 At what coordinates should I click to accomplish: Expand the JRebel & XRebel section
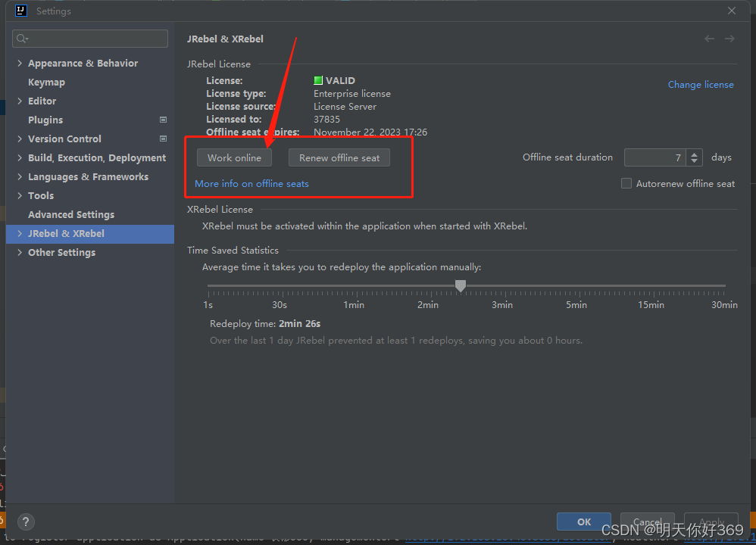click(20, 233)
